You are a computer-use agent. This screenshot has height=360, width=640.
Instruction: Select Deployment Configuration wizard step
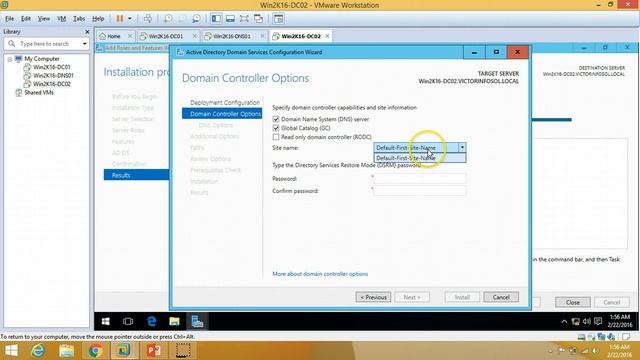(x=225, y=102)
